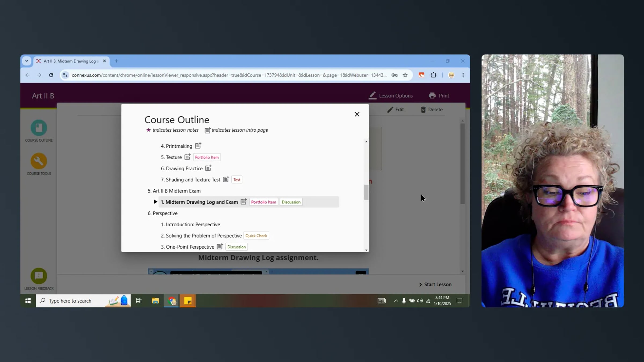This screenshot has width=644, height=362.
Task: Click the Edit pencil button
Action: [x=396, y=110]
